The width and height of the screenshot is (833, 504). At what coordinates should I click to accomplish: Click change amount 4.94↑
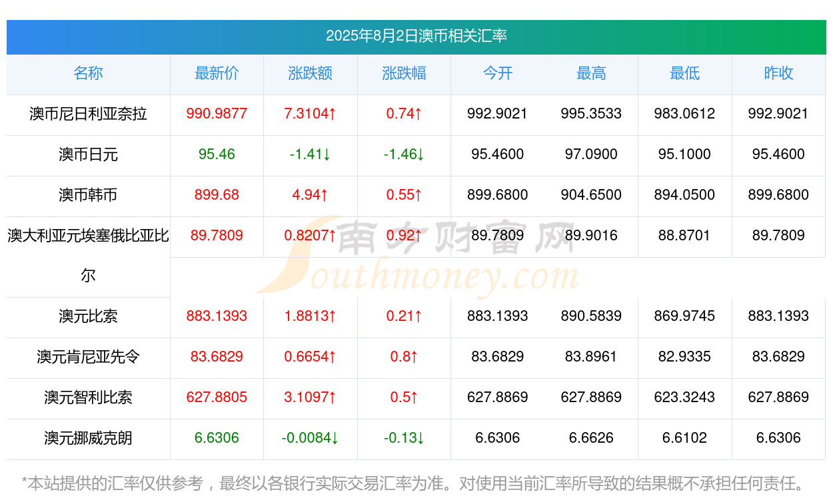point(310,195)
